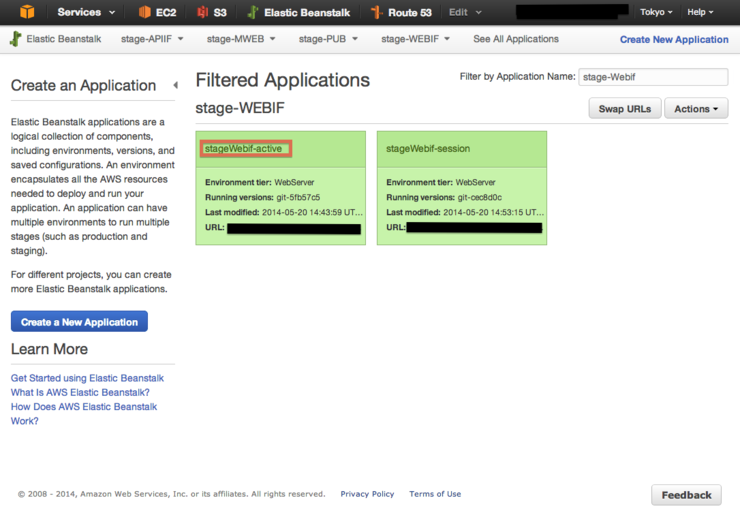Click Create New Application link at top right
This screenshot has width=740, height=515.
click(x=674, y=40)
